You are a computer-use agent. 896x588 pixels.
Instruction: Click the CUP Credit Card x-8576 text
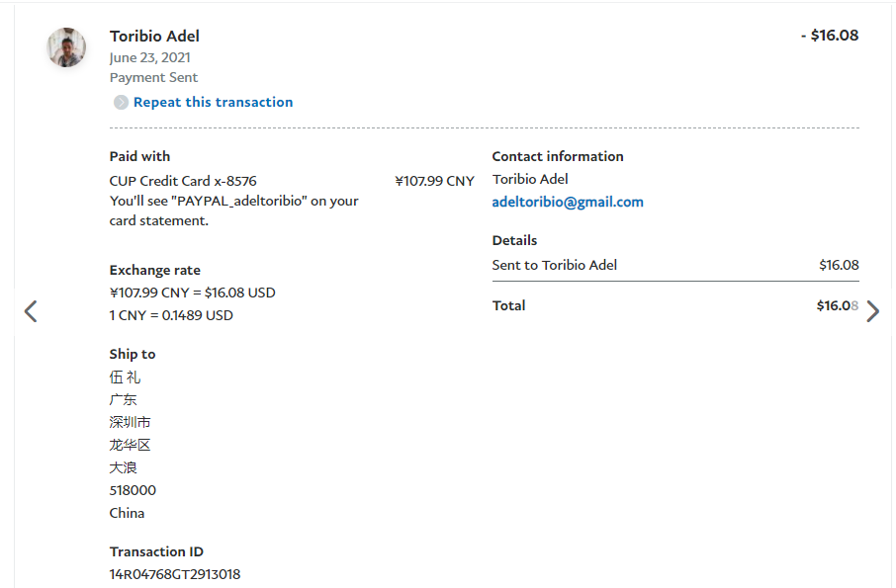click(183, 181)
